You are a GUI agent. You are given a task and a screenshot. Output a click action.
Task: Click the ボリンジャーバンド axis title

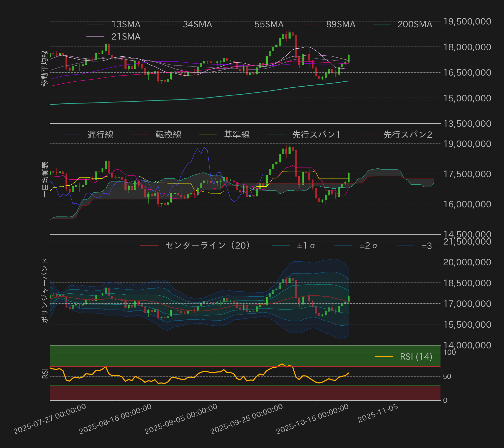[45, 290]
